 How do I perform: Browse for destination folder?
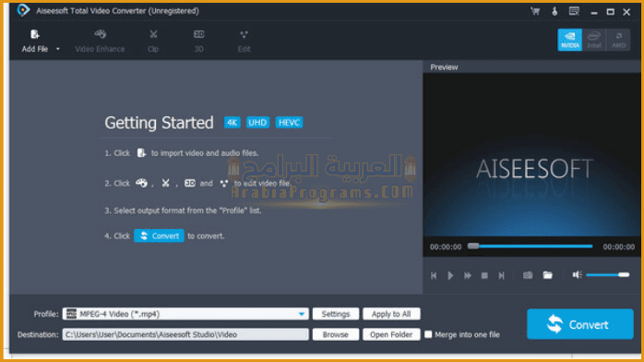(336, 334)
